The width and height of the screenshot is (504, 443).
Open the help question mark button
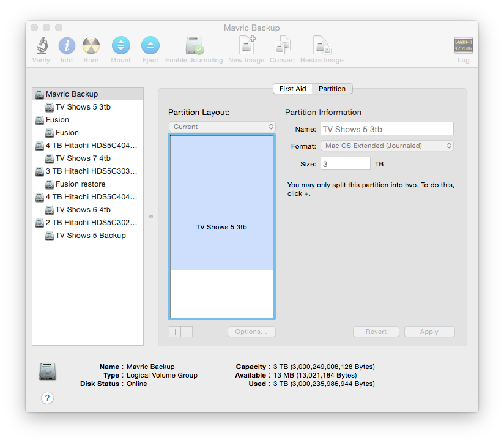47,398
